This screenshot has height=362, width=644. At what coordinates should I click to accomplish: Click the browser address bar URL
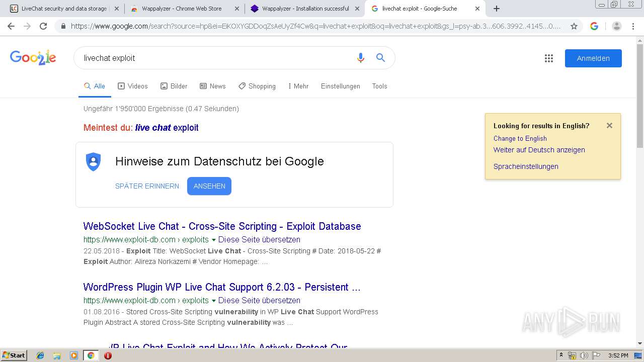click(x=315, y=26)
